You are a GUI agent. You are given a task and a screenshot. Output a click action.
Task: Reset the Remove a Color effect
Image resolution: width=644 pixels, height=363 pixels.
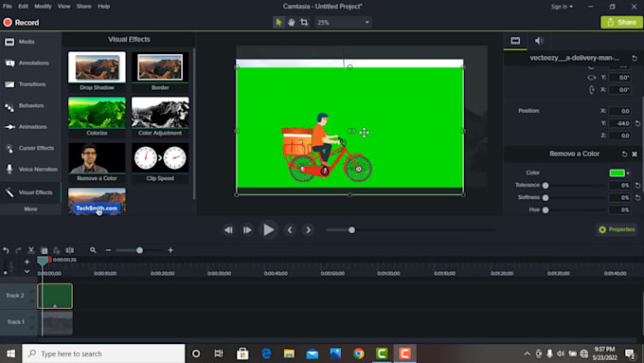coord(624,154)
